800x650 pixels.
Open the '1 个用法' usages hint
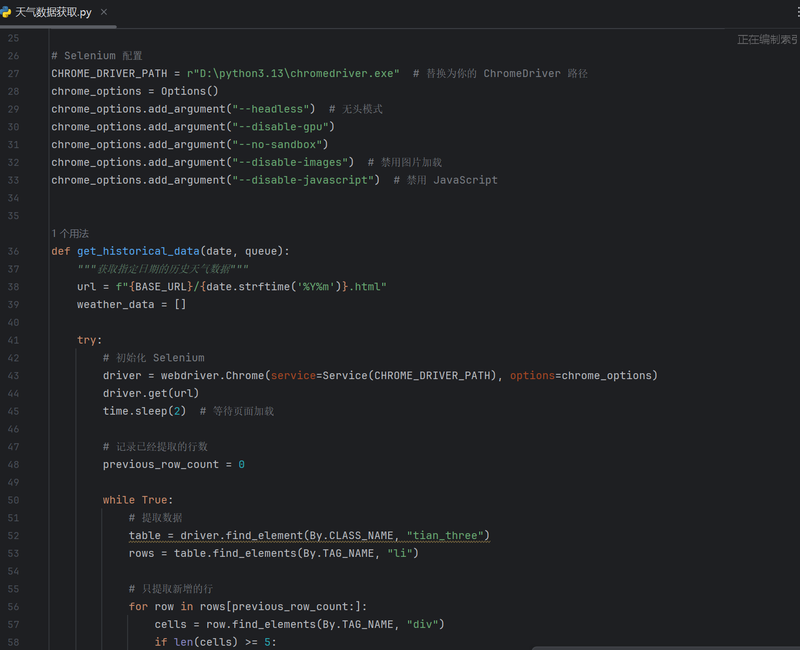[x=70, y=233]
